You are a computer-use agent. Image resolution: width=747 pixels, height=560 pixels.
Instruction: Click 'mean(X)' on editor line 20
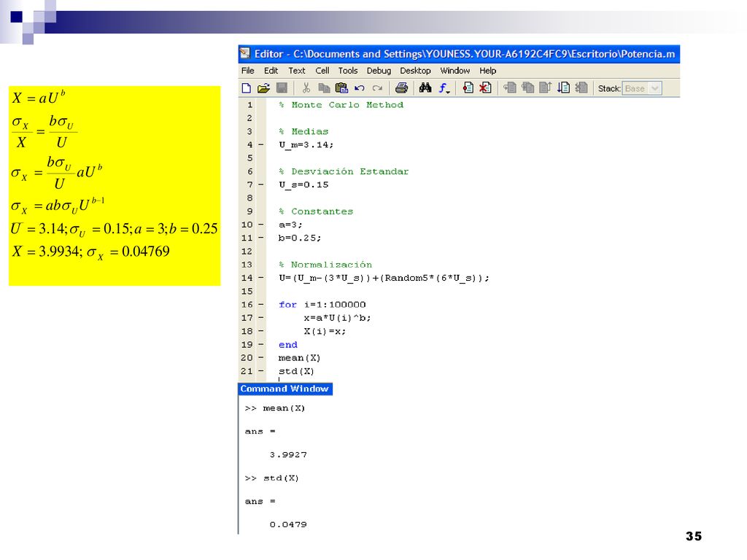tap(300, 358)
